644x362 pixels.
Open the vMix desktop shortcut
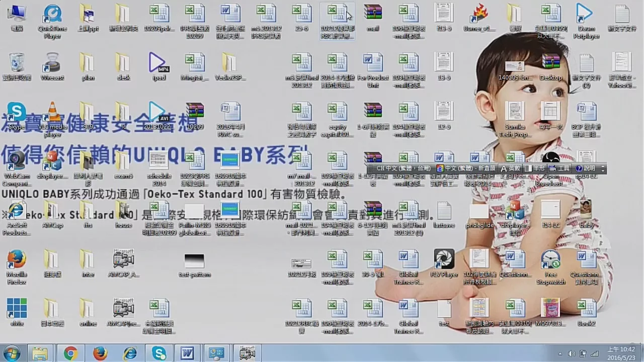tap(17, 312)
